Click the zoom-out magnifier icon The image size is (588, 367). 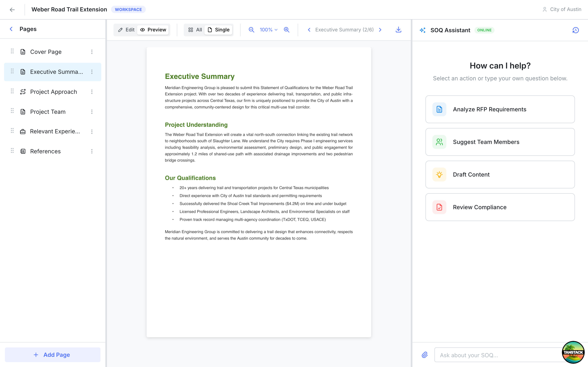click(x=251, y=30)
